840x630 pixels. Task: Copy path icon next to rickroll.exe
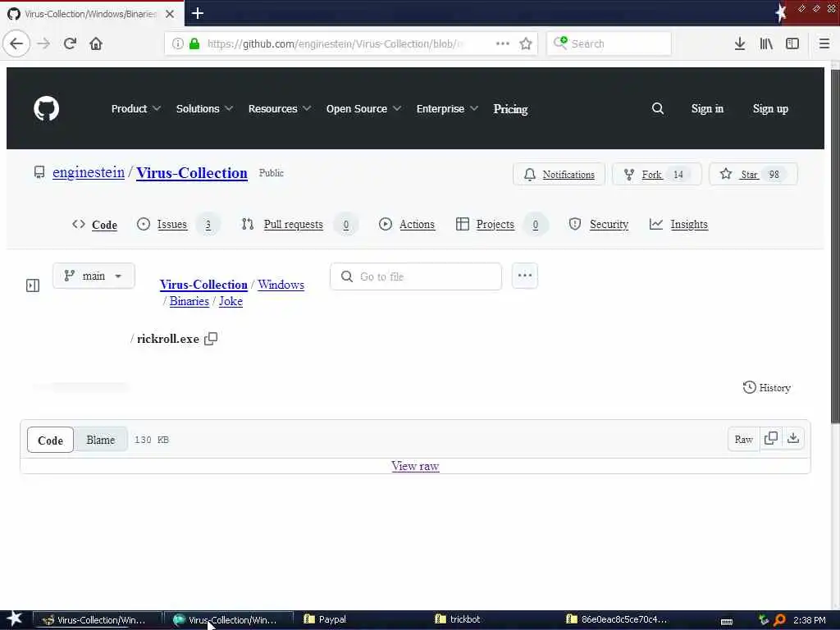click(211, 339)
